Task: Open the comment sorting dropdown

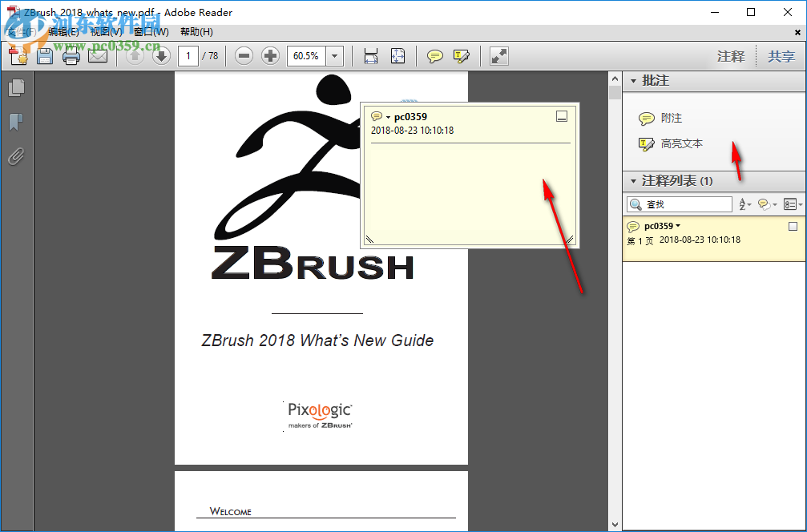Action: point(744,204)
